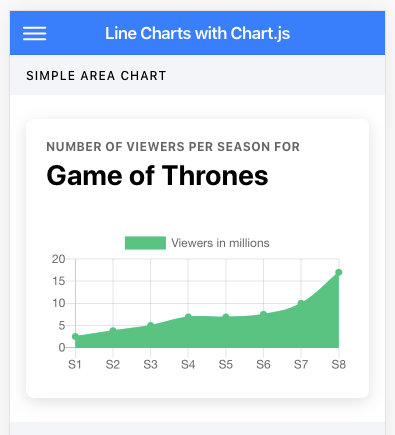Viewport: 395px width, 435px height.
Task: Select the S4 data point
Action: pyautogui.click(x=188, y=317)
